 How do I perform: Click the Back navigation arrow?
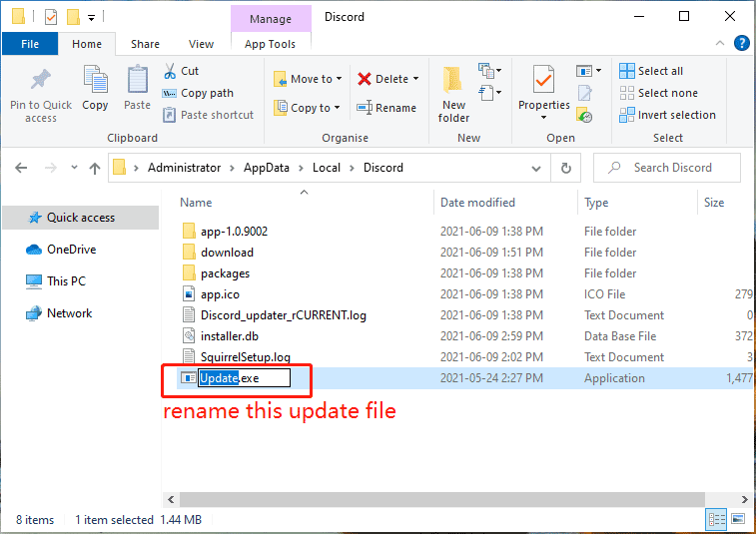21,168
